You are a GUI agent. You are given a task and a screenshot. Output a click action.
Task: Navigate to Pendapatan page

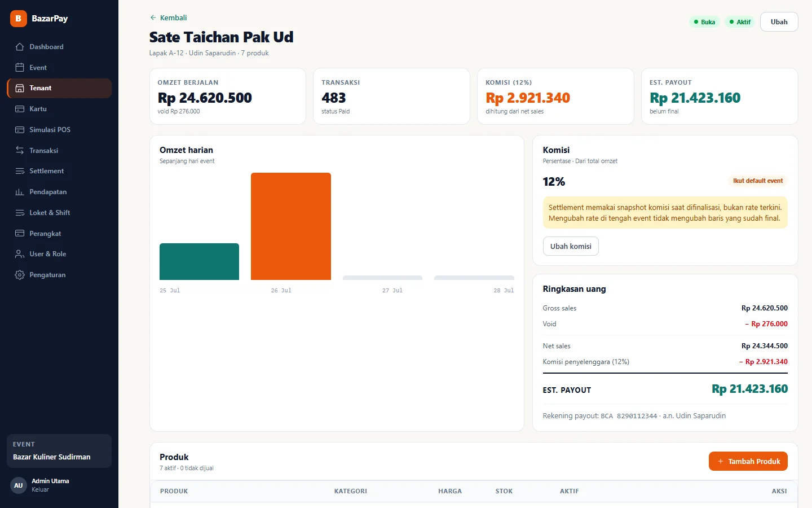pyautogui.click(x=59, y=192)
